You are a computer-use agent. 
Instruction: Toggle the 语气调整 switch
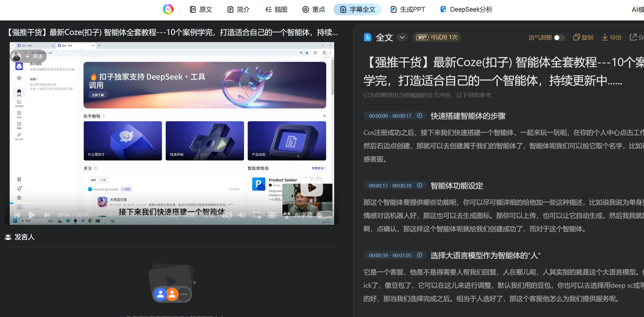click(x=559, y=38)
